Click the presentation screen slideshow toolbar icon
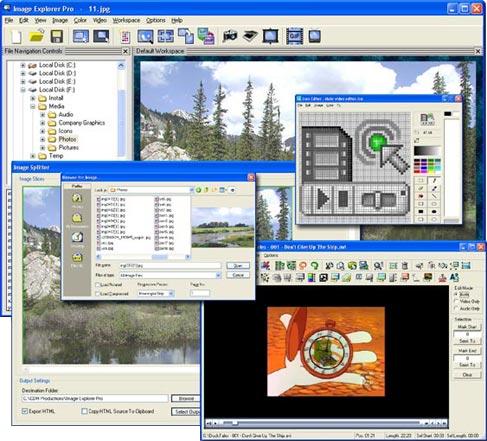487x441 pixels. pos(270,36)
